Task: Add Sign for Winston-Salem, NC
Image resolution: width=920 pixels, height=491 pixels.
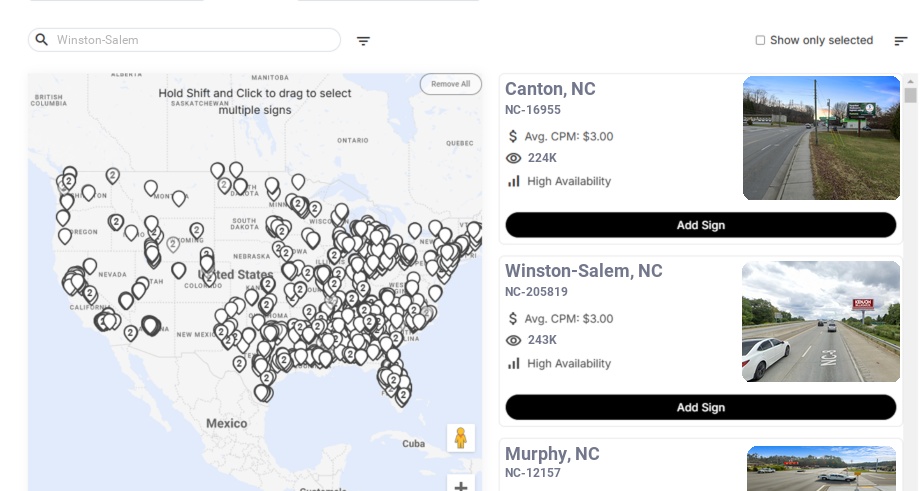Action: coord(700,407)
